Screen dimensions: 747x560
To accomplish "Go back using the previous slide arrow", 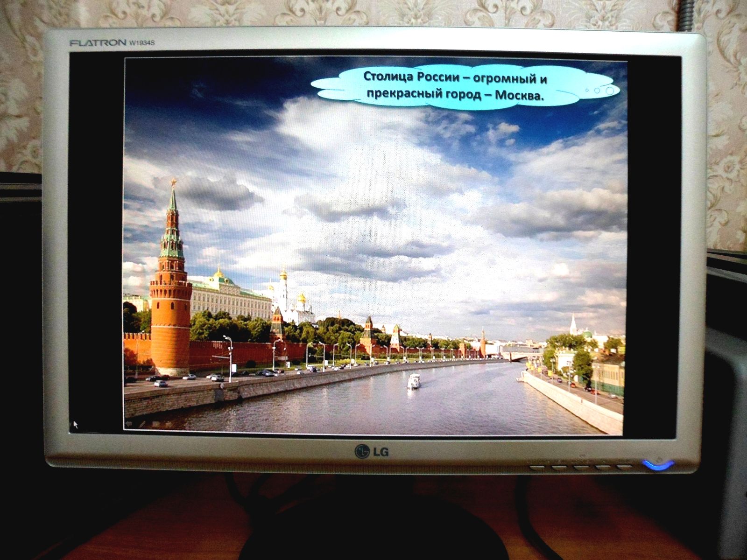I will 129,424.
